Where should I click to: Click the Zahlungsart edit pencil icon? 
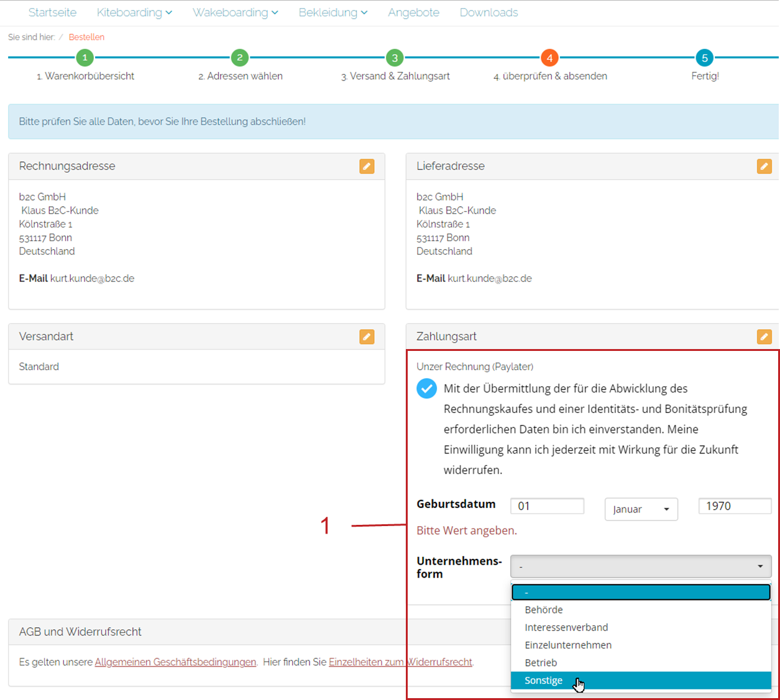(764, 337)
